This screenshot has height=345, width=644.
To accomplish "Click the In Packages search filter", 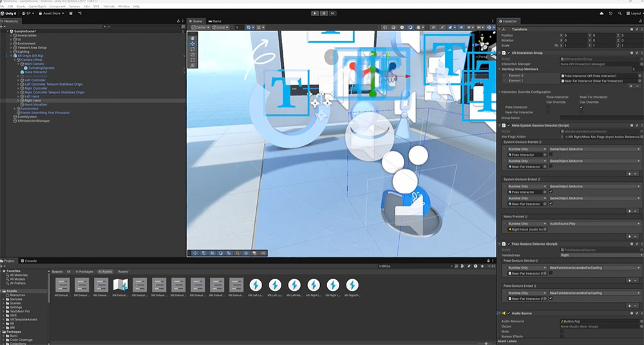I will tap(84, 271).
